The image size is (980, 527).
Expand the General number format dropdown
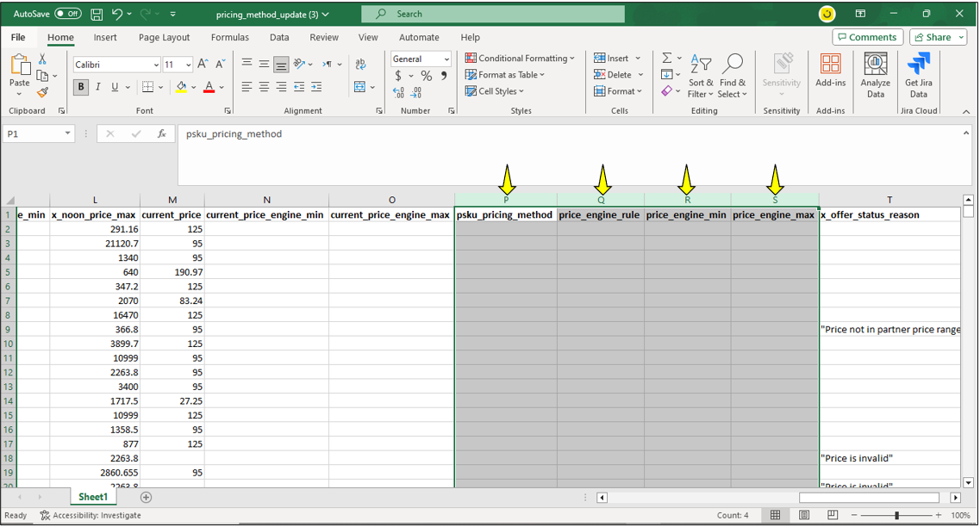pyautogui.click(x=446, y=59)
